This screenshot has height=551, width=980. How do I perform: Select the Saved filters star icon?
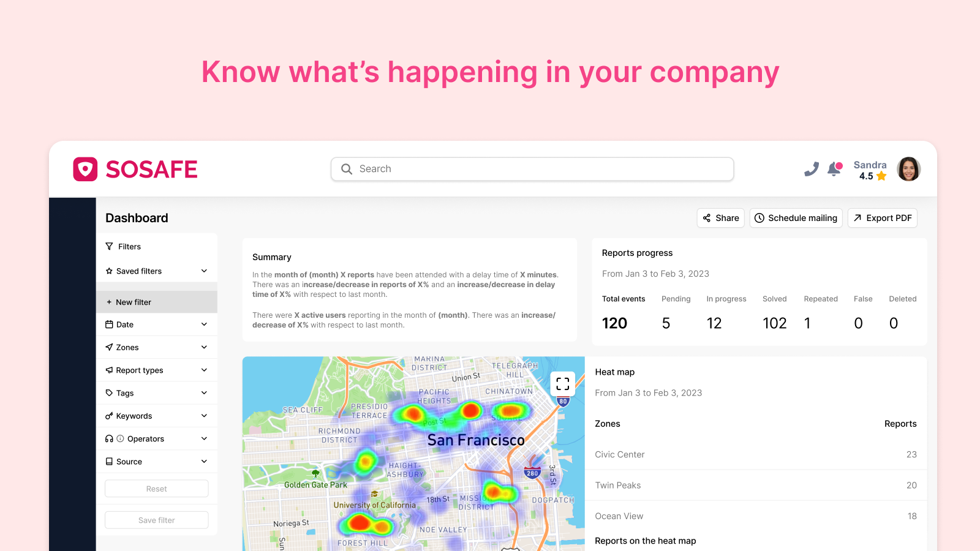(x=109, y=271)
